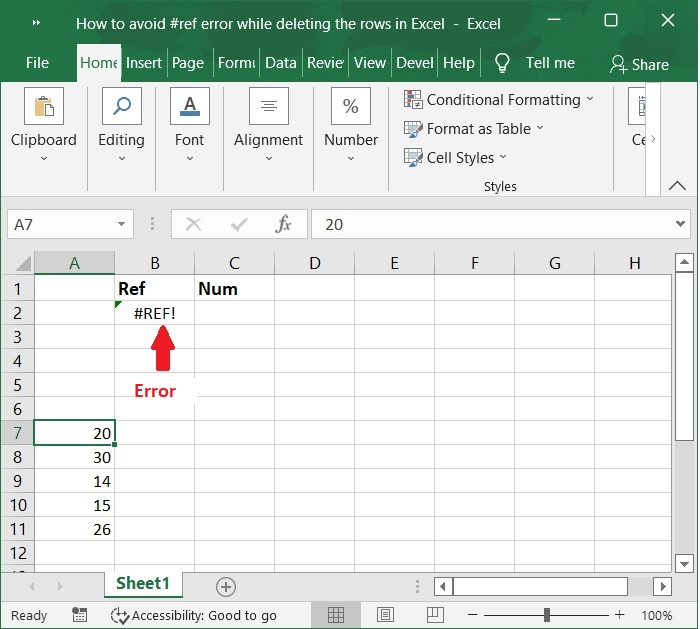
Task: Click the vertical scroll up arrow
Action: pyautogui.click(x=683, y=262)
